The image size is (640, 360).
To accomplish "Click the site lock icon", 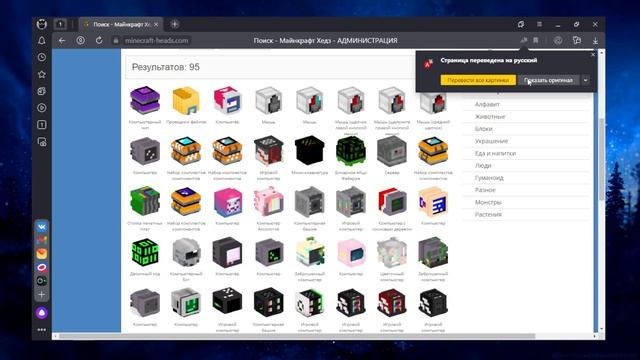I will click(116, 40).
